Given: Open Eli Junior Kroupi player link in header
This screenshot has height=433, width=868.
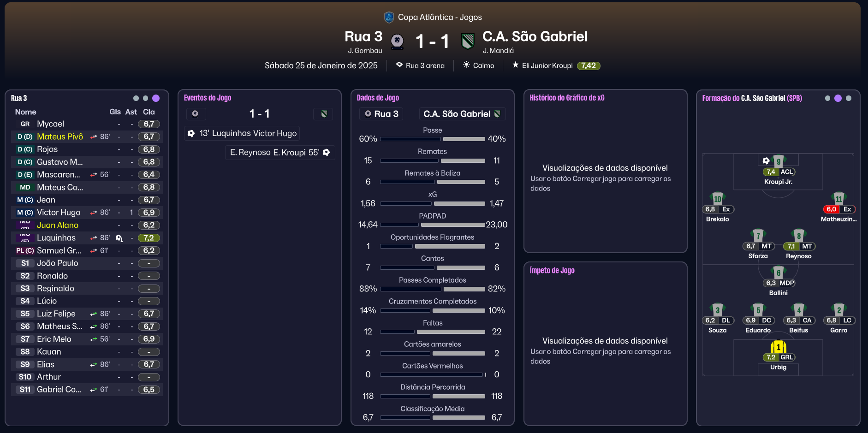Looking at the screenshot, I should click(x=547, y=65).
